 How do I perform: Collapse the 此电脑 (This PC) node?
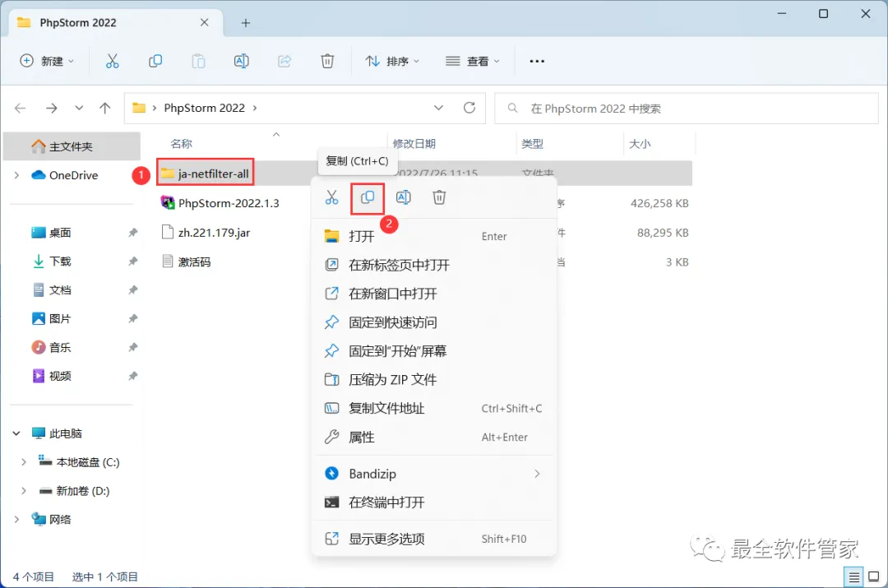click(16, 434)
